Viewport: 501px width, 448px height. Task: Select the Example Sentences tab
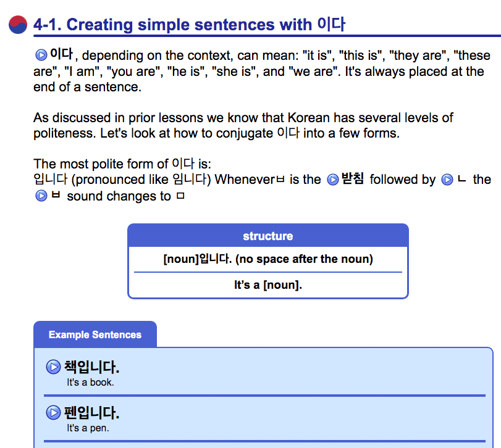click(95, 335)
